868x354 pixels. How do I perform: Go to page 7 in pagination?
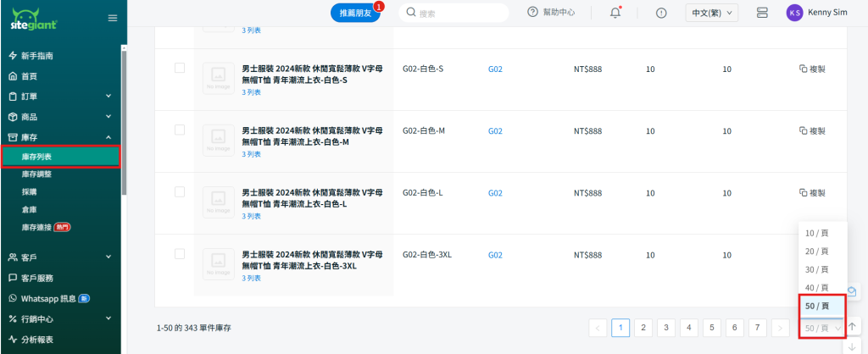[x=757, y=328]
